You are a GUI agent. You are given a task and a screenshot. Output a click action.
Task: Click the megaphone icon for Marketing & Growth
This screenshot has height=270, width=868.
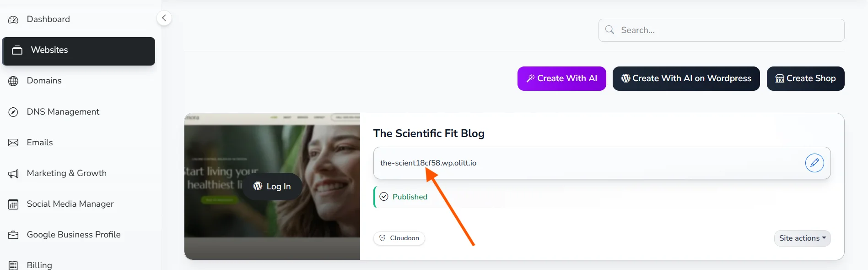13,174
